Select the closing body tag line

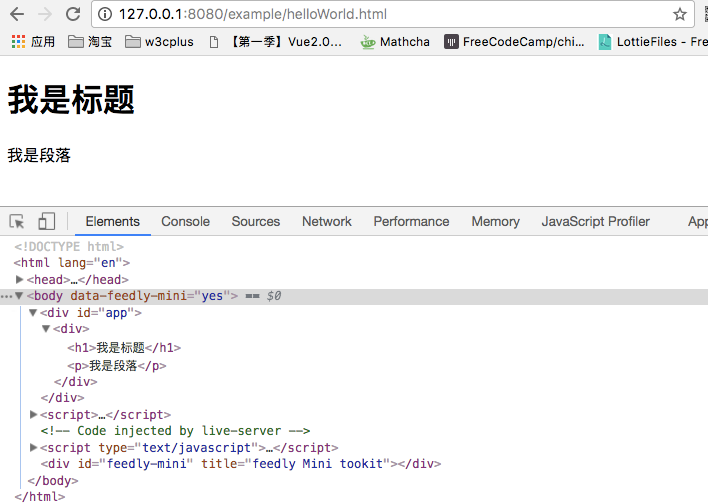[x=53, y=481]
